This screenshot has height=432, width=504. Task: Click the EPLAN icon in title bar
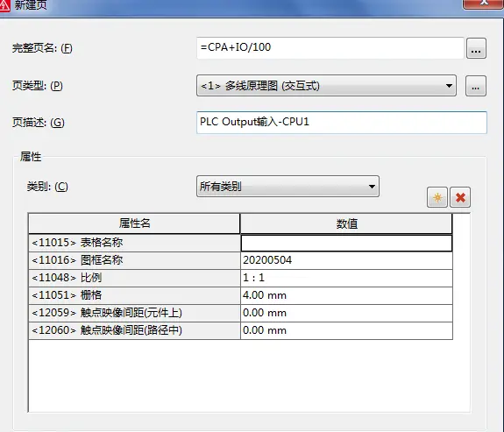click(x=4, y=5)
